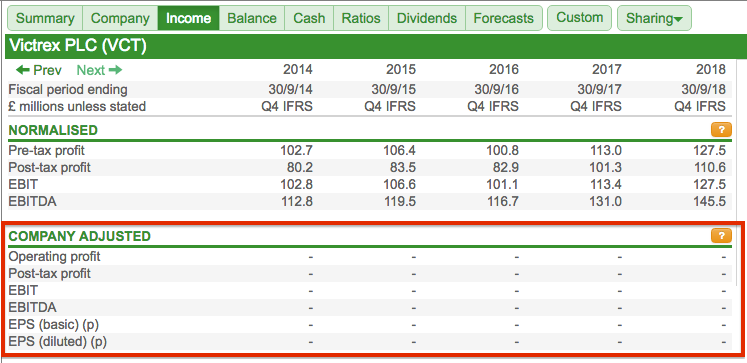Click the EBIT value 106.6
This screenshot has height=363, width=747.
click(400, 184)
